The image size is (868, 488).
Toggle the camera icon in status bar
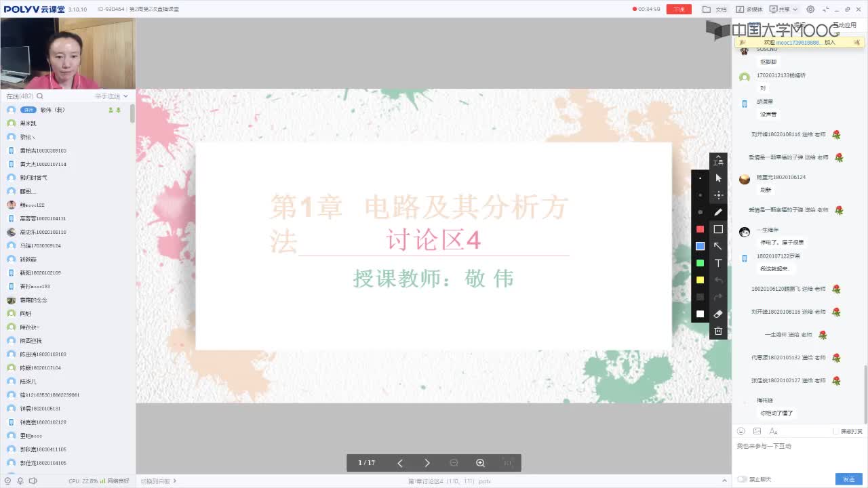[x=8, y=481]
